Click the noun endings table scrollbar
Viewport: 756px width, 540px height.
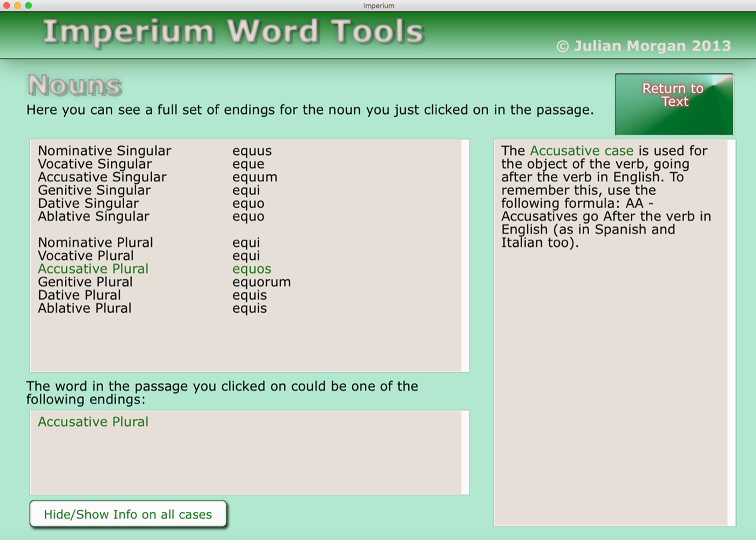point(465,255)
